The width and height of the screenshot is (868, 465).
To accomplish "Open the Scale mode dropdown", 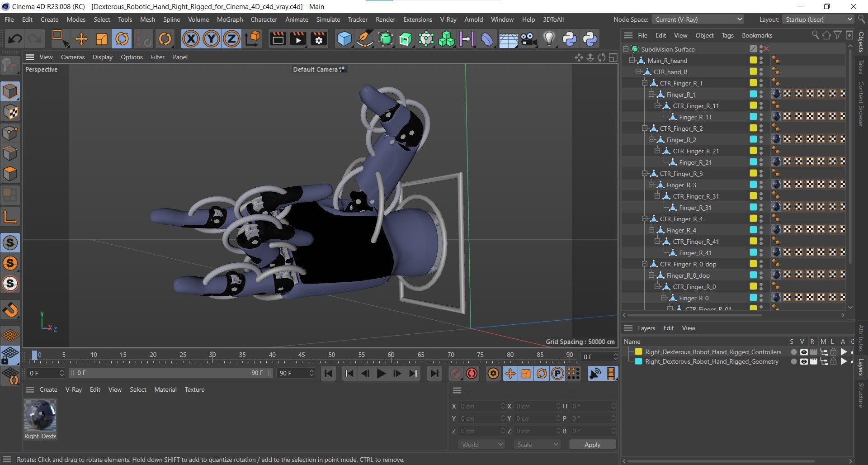I will 537,445.
